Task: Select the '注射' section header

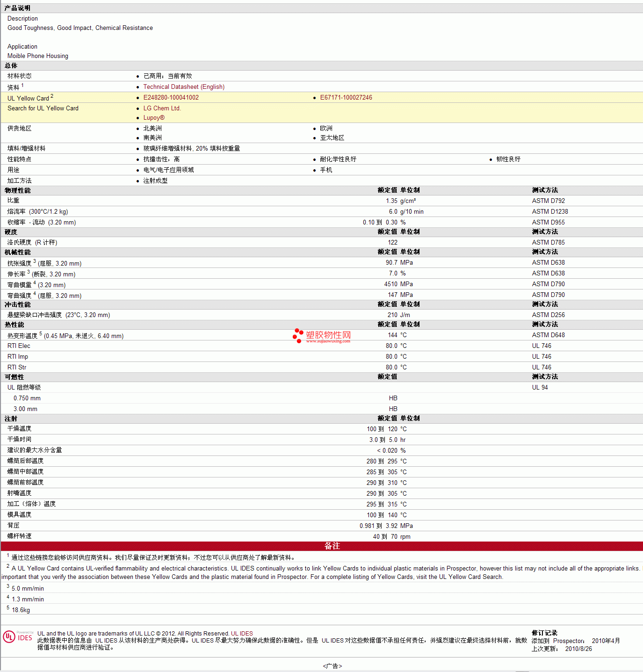Action: pyautogui.click(x=11, y=419)
